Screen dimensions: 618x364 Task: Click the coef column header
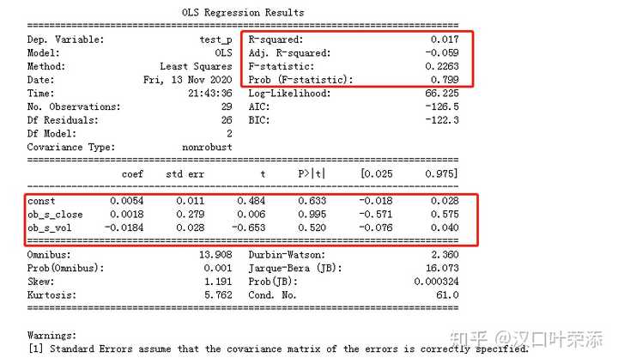coord(132,174)
